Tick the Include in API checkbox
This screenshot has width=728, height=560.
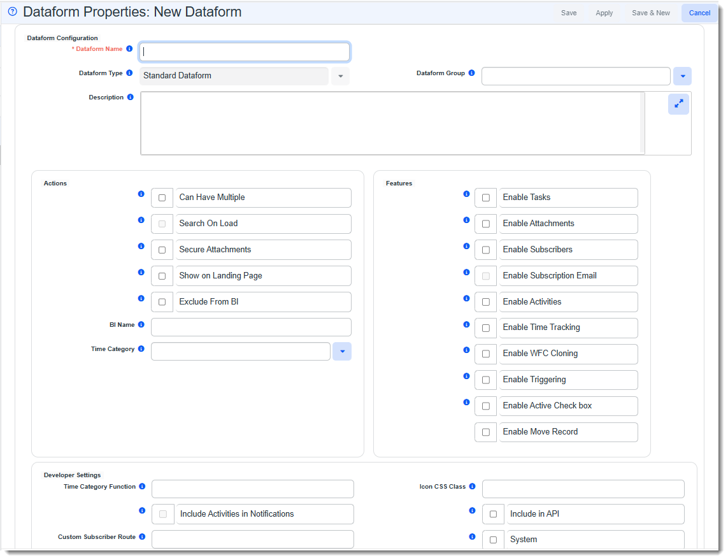pos(493,514)
